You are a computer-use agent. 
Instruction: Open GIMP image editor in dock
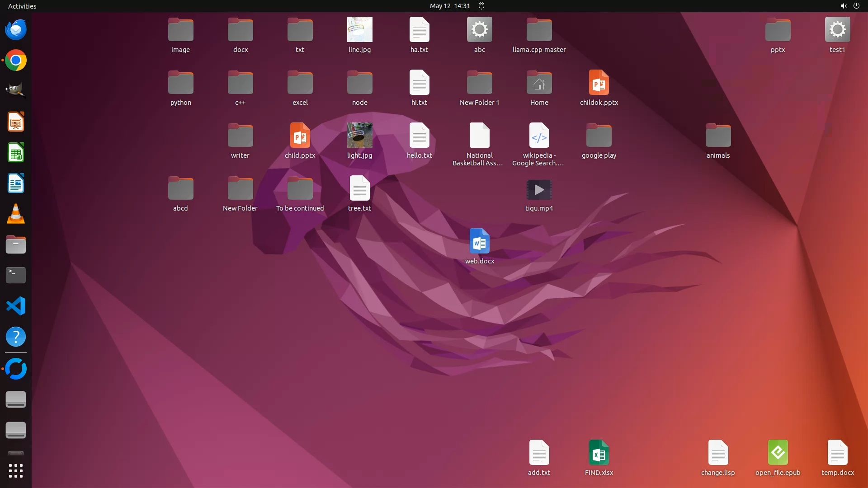pyautogui.click(x=16, y=90)
